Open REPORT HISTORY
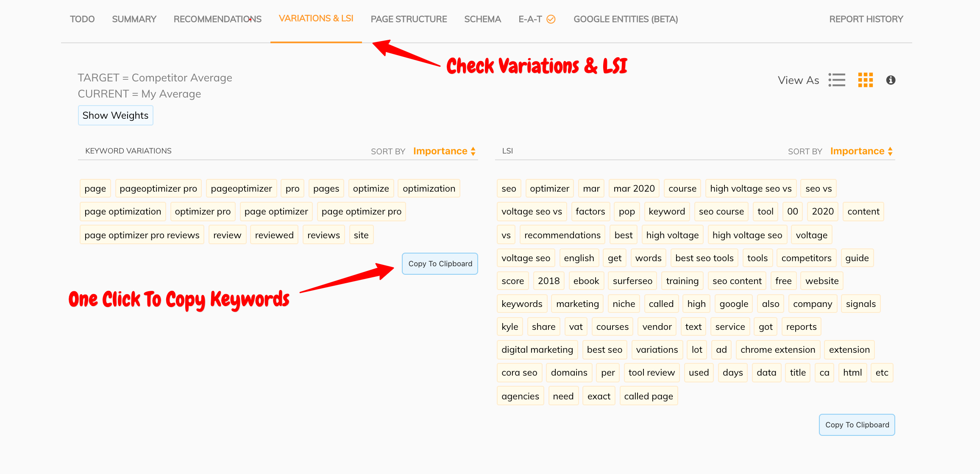The image size is (980, 474). point(866,19)
